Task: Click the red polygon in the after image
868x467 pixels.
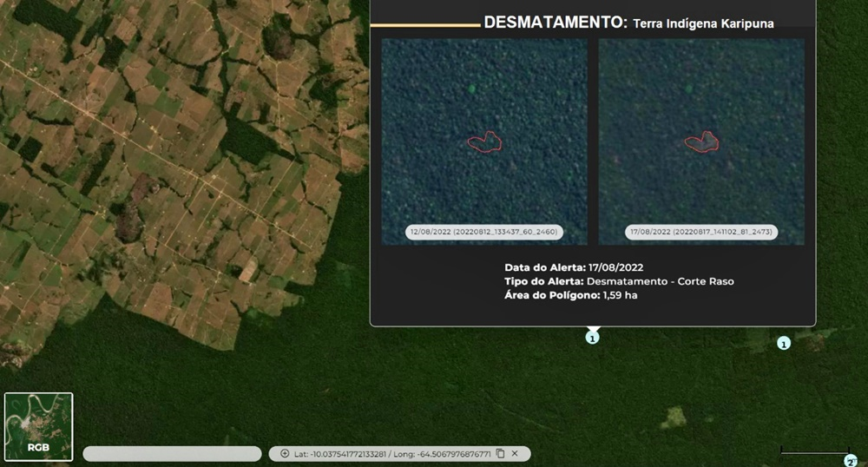Action: coord(702,141)
